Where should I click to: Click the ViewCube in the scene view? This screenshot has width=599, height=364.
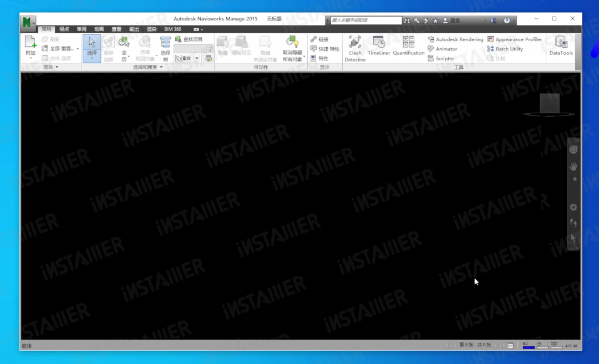(550, 104)
